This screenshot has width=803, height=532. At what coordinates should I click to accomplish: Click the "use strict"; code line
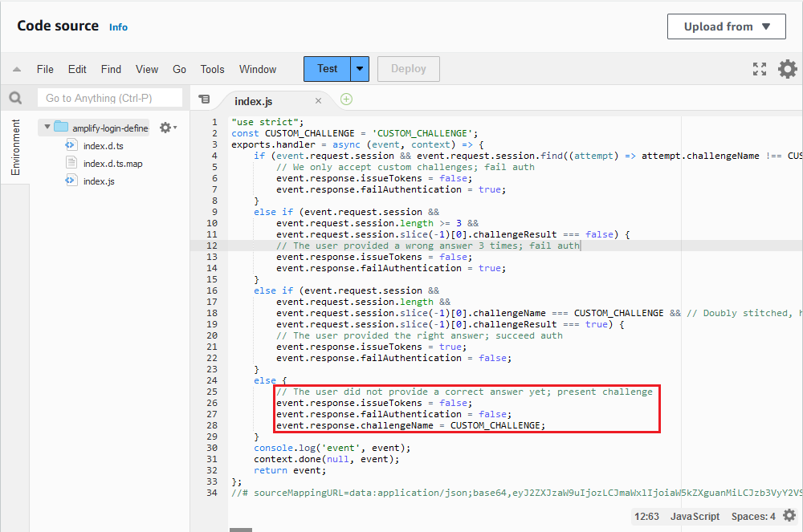coord(267,122)
